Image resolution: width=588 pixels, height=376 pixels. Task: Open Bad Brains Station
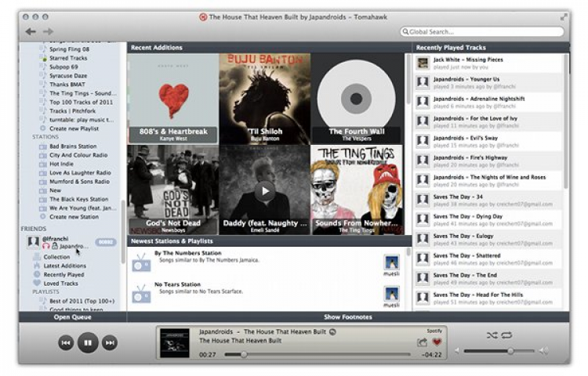click(74, 146)
